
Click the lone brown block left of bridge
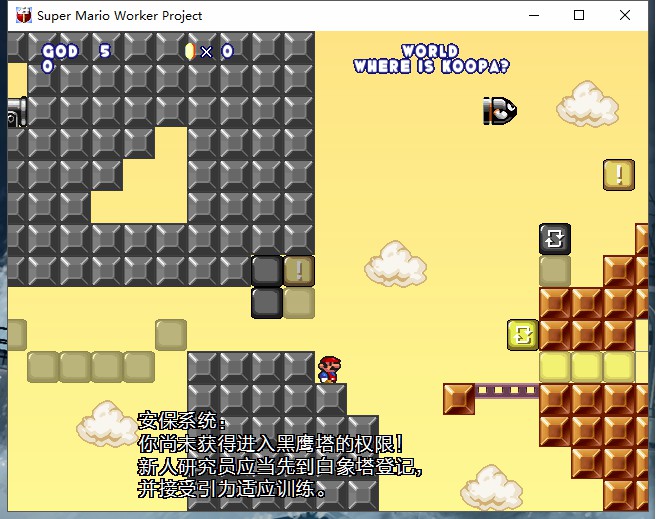[459, 399]
